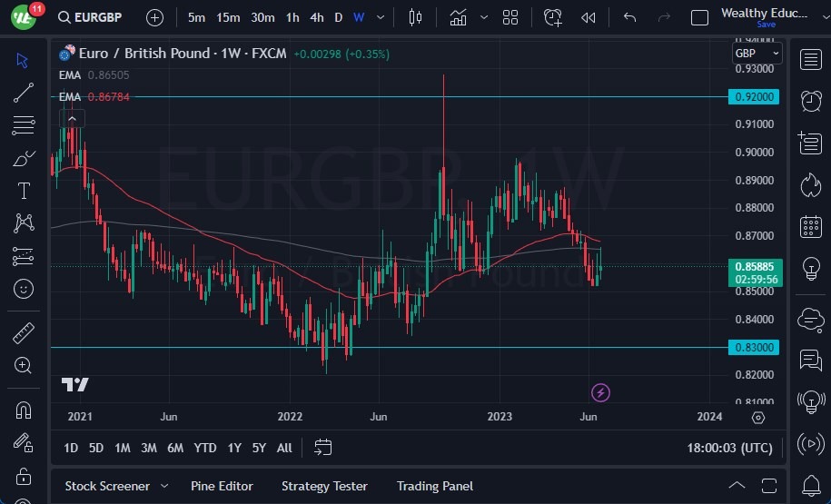Expand the Stock Screener dropdown arrow

click(x=164, y=486)
